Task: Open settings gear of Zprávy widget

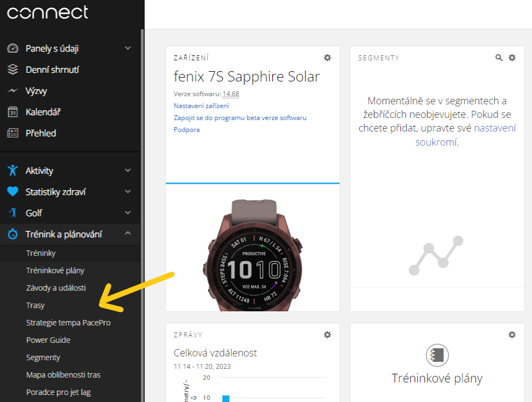Action: (328, 335)
